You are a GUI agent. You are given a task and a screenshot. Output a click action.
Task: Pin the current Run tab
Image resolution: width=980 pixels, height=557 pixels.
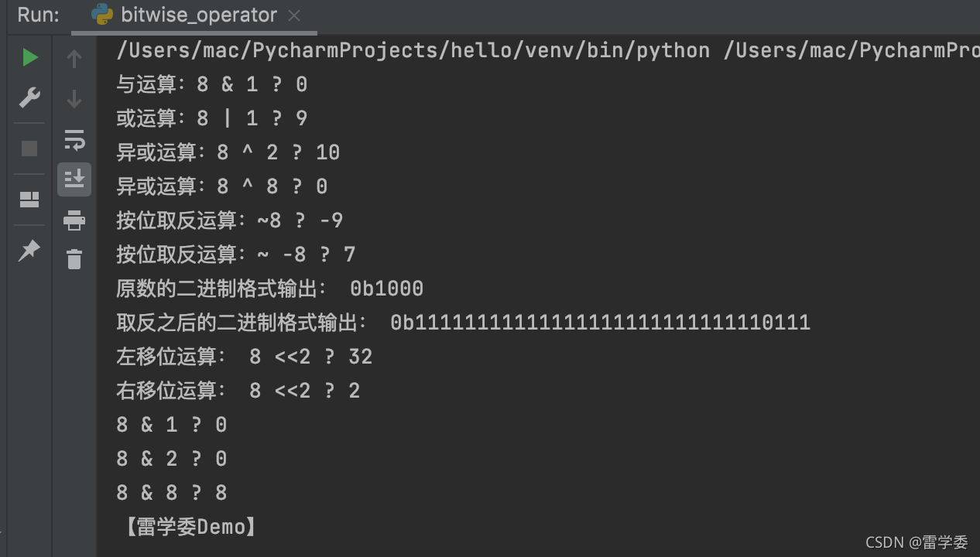point(29,250)
